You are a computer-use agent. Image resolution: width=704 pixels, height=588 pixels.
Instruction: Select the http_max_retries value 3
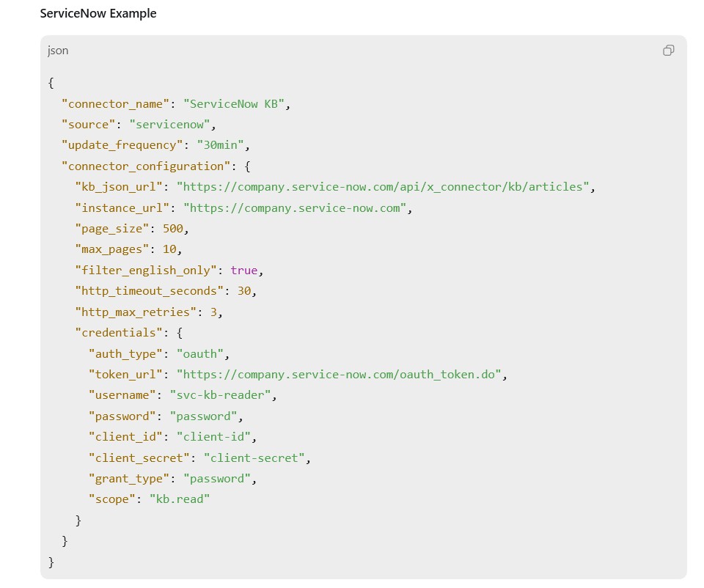pyautogui.click(x=213, y=312)
